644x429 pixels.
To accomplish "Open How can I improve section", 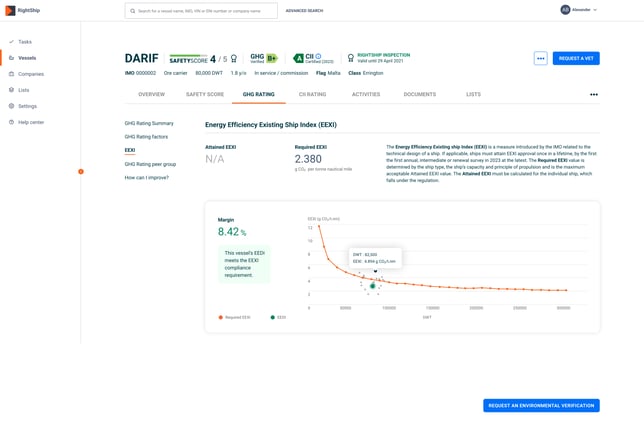I will (x=147, y=178).
